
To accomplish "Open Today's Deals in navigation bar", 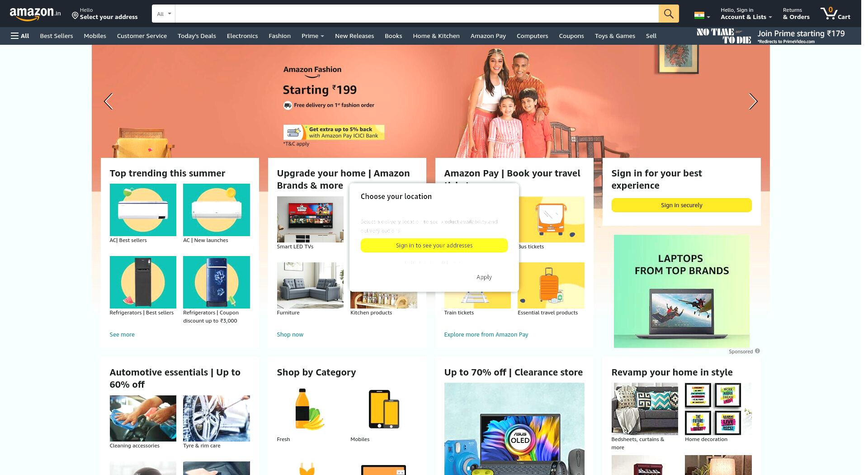I will tap(197, 36).
